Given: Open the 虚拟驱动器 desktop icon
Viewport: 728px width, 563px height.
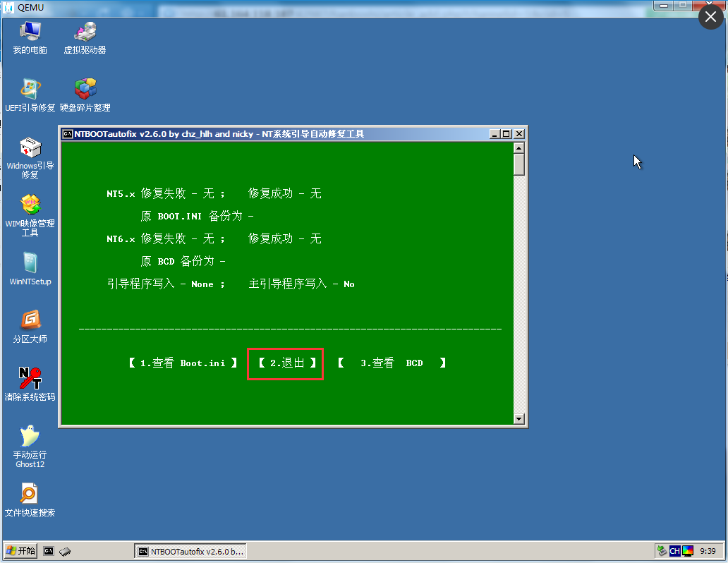Looking at the screenshot, I should [x=85, y=32].
